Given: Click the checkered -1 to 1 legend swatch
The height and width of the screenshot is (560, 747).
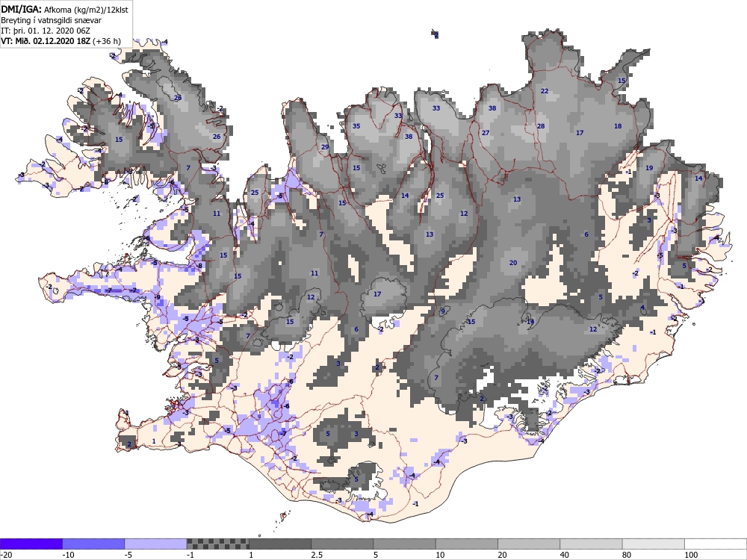Looking at the screenshot, I should (x=217, y=544).
